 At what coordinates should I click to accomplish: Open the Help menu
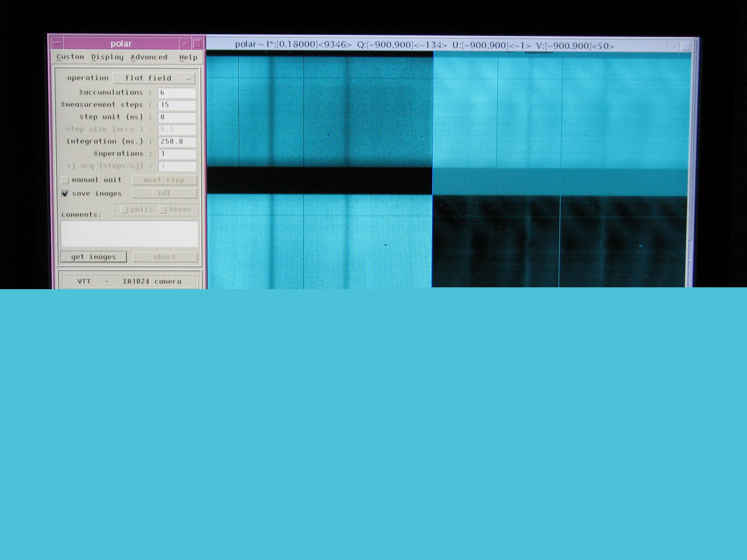click(x=188, y=57)
